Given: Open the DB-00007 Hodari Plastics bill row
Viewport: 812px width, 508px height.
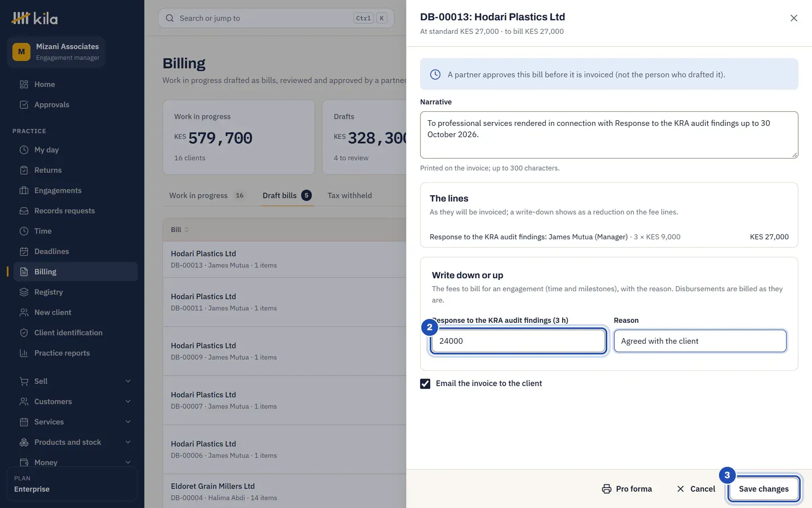Looking at the screenshot, I should coord(285,400).
